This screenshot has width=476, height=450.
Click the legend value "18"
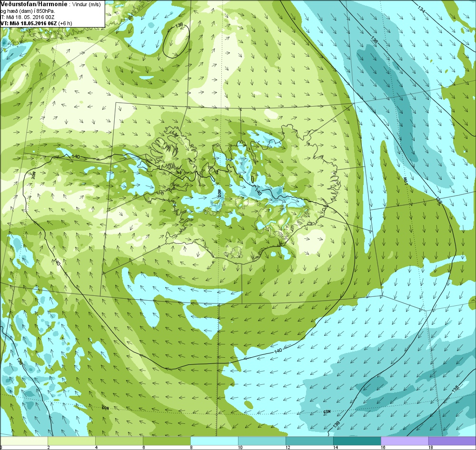click(x=430, y=447)
